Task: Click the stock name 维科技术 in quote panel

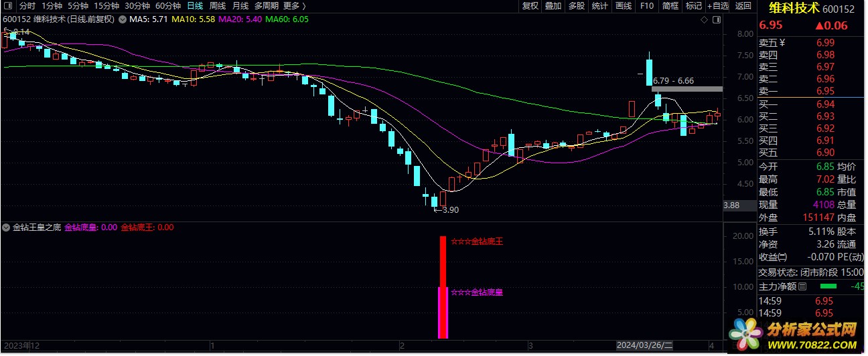Action: tap(794, 9)
